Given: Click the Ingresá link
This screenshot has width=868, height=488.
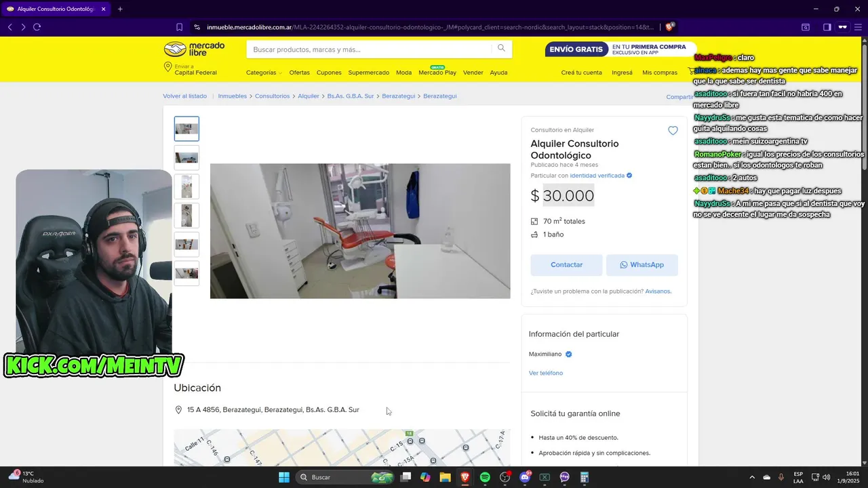Looking at the screenshot, I should click(x=622, y=73).
